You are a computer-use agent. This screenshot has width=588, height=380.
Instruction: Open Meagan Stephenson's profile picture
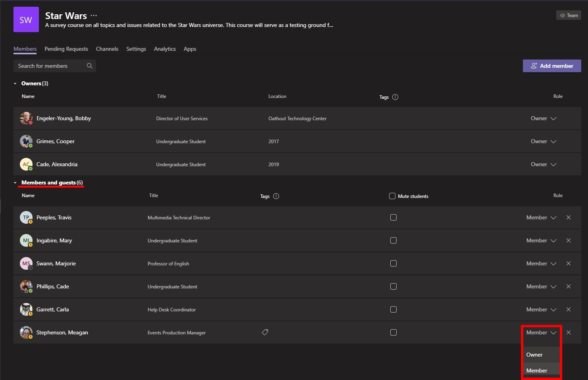26,332
